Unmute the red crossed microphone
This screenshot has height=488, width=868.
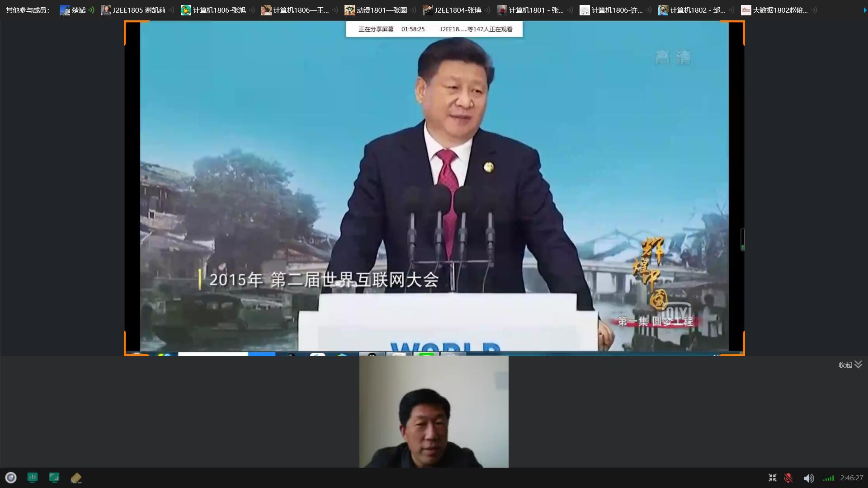point(788,478)
